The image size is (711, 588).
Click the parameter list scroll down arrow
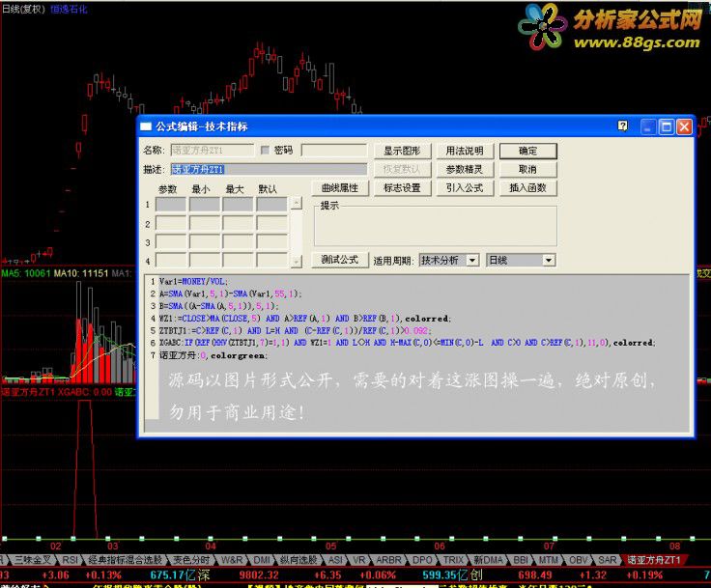[297, 261]
